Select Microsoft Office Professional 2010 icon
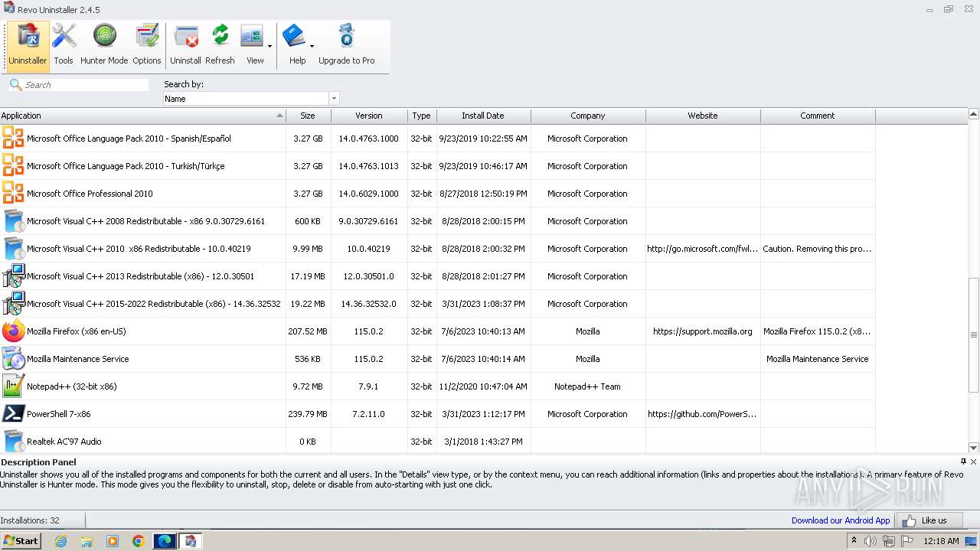Image resolution: width=980 pixels, height=551 pixels. coord(13,193)
